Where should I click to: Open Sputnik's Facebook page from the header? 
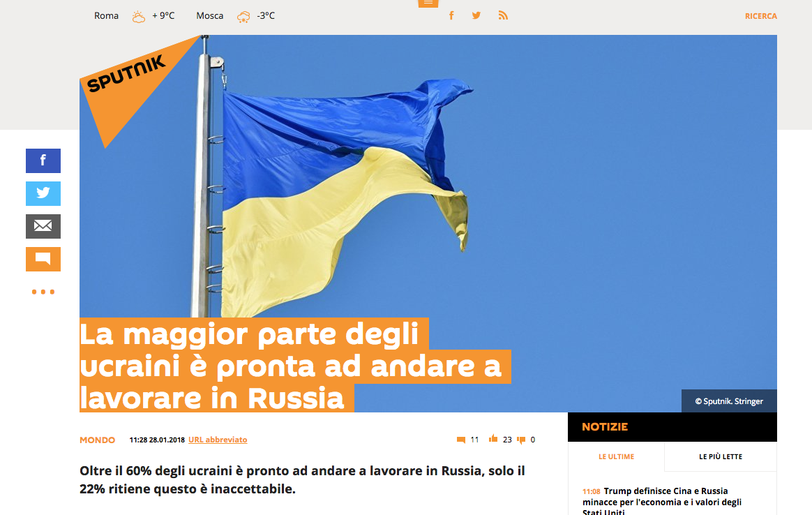pos(451,15)
